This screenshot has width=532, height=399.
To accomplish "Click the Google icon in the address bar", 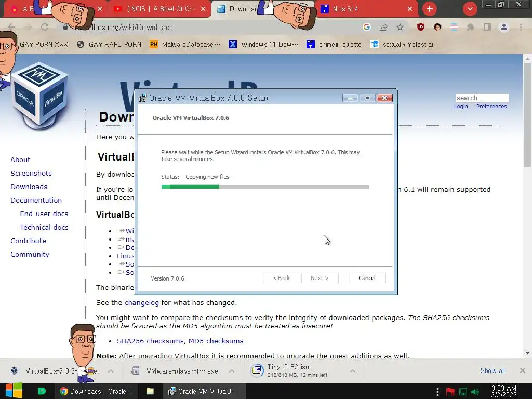I will 366,27.
